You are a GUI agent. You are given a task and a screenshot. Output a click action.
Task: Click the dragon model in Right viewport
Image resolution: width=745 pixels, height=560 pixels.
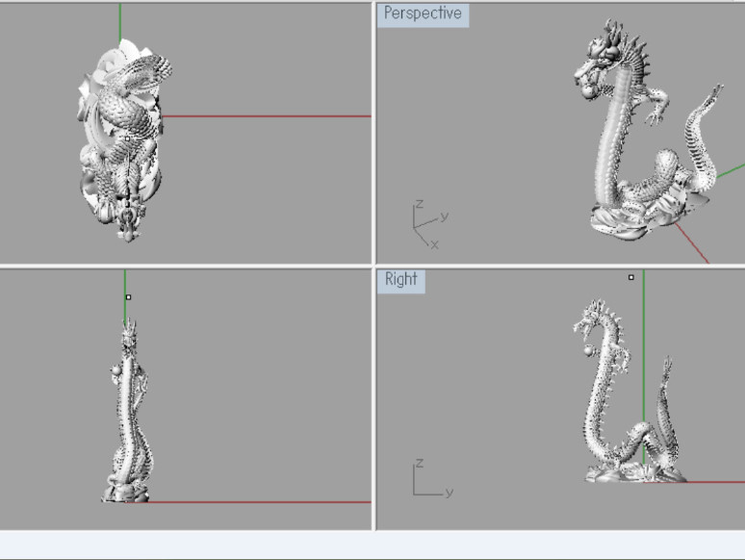629,391
